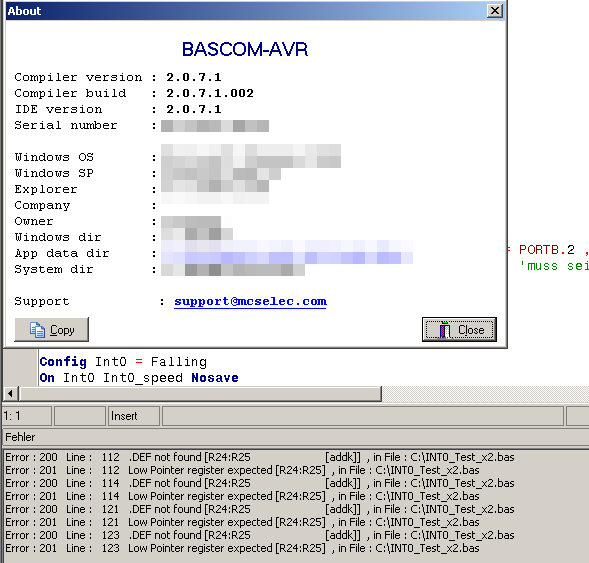This screenshot has width=589, height=563.
Task: Click the horizontal scrollbar thumb in the editor
Action: [201, 394]
